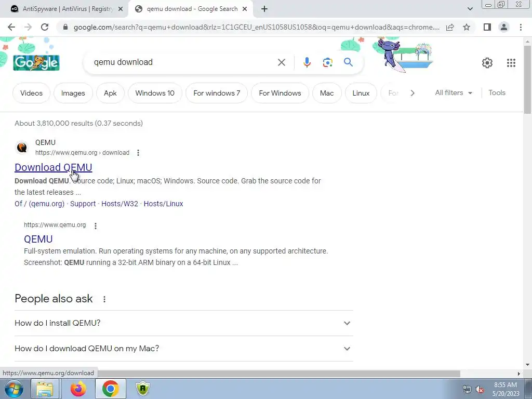Open the Download QEMU result link
The height and width of the screenshot is (399, 532).
[54, 167]
